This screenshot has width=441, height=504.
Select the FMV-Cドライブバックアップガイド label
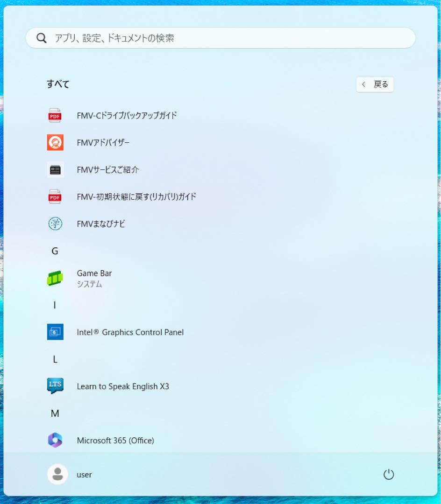[127, 115]
